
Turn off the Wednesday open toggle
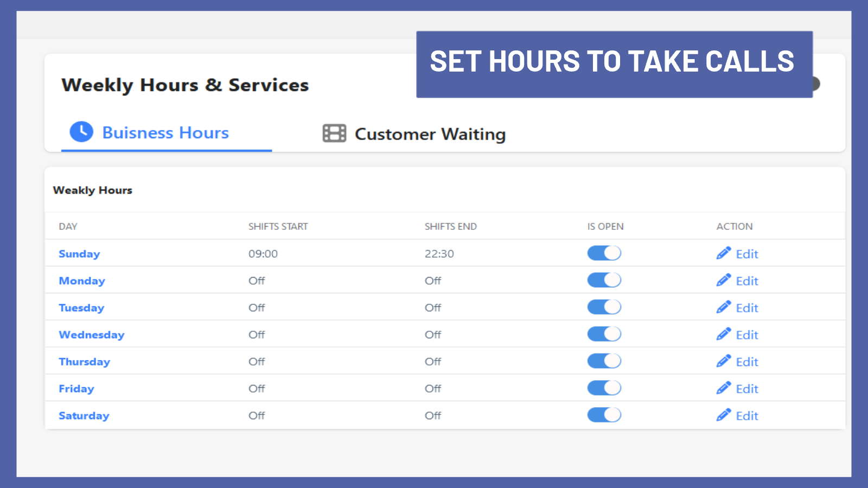[x=604, y=334]
